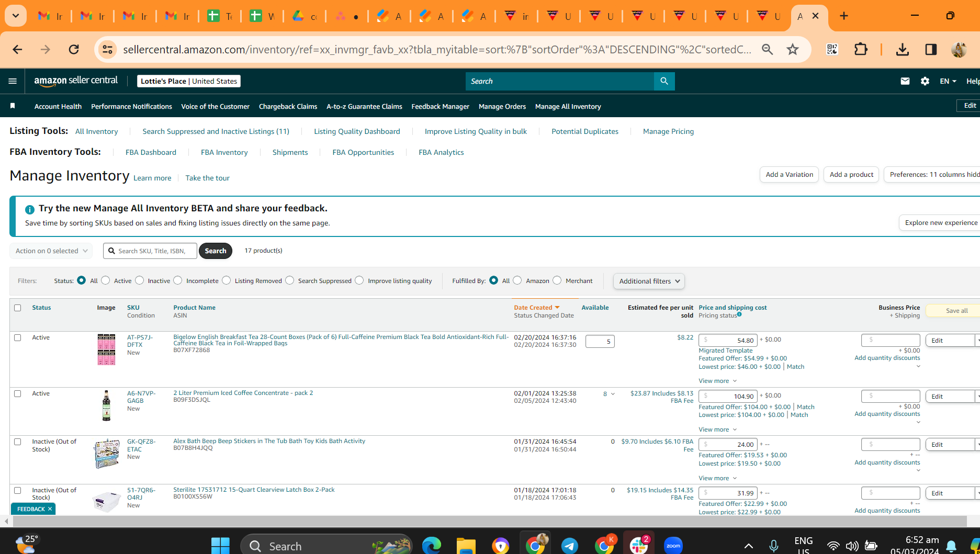980x554 pixels.
Task: Open Slack from taskbar
Action: (x=638, y=546)
